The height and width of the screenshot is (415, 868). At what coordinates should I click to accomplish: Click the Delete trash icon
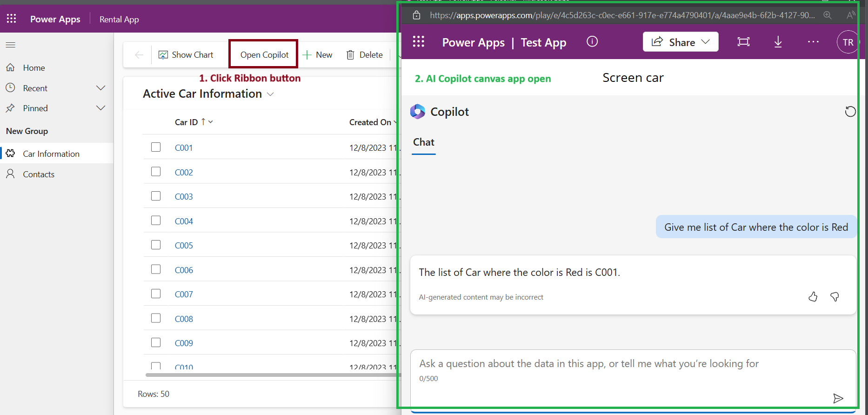click(350, 55)
